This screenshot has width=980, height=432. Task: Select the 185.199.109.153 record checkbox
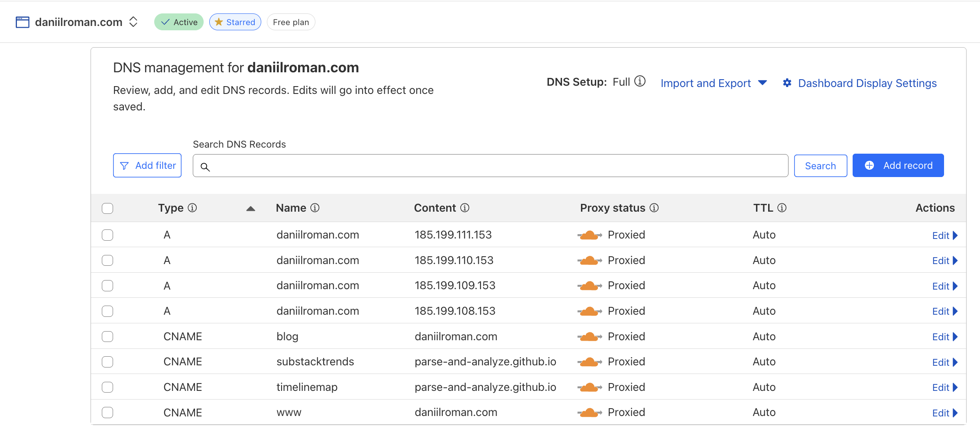coord(107,286)
